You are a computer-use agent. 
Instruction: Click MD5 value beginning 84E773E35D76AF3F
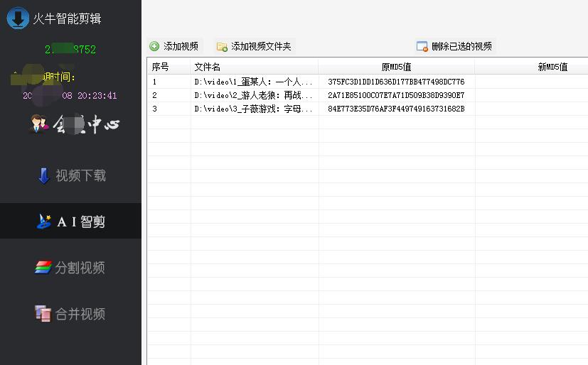coord(396,109)
